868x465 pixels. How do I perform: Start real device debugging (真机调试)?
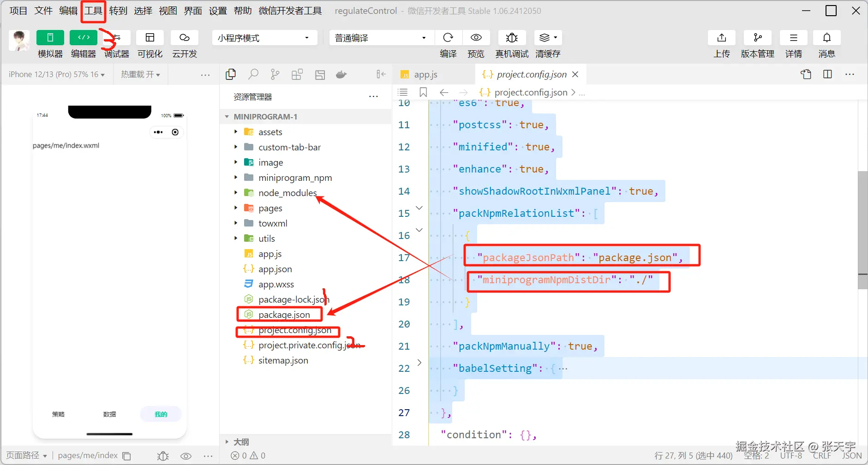point(512,38)
